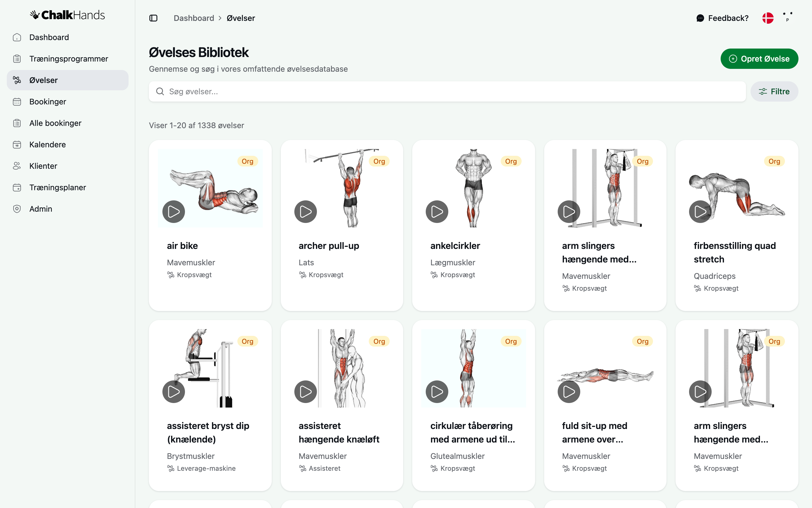The width and height of the screenshot is (812, 508).
Task: Go to Bookinger in the sidebar
Action: click(67, 102)
